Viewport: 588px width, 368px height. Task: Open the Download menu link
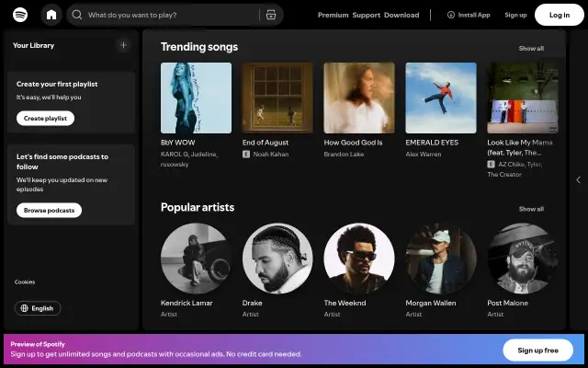tap(401, 15)
